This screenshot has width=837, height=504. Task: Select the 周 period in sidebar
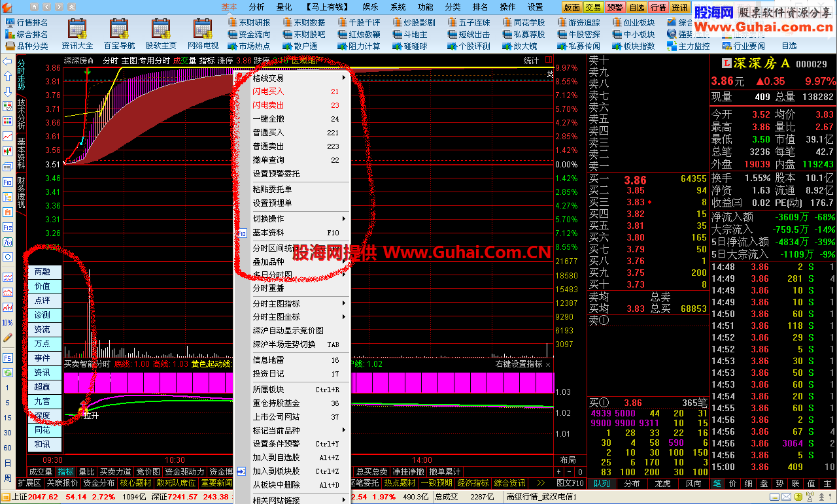pos(7,478)
